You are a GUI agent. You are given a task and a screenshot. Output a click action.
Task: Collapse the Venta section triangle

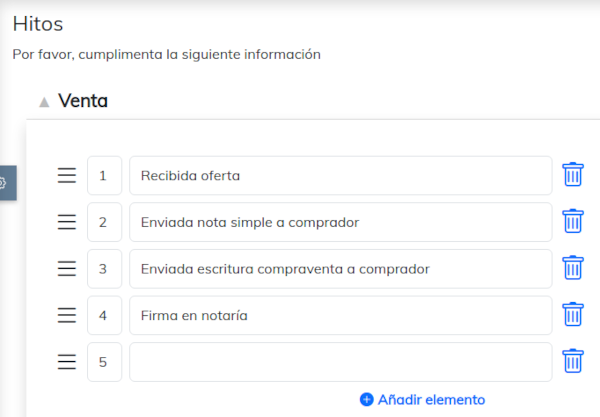tap(43, 102)
